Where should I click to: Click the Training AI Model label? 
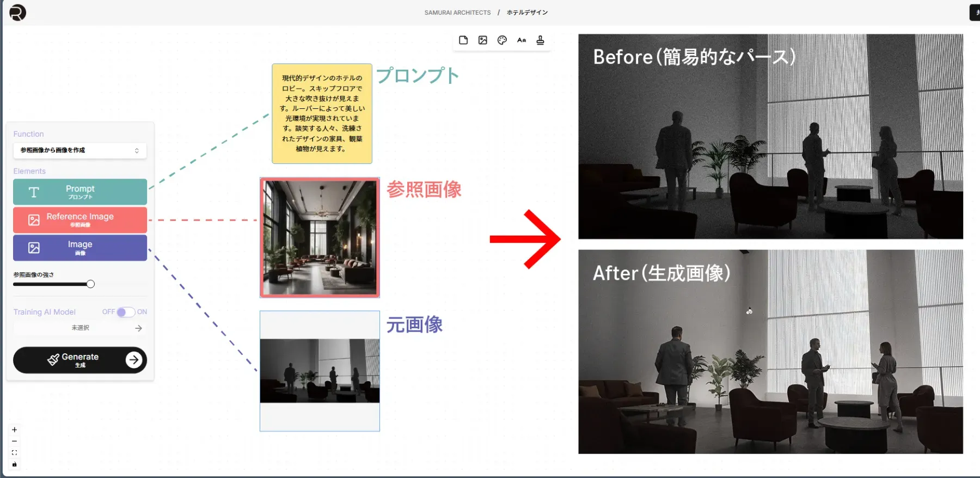45,312
